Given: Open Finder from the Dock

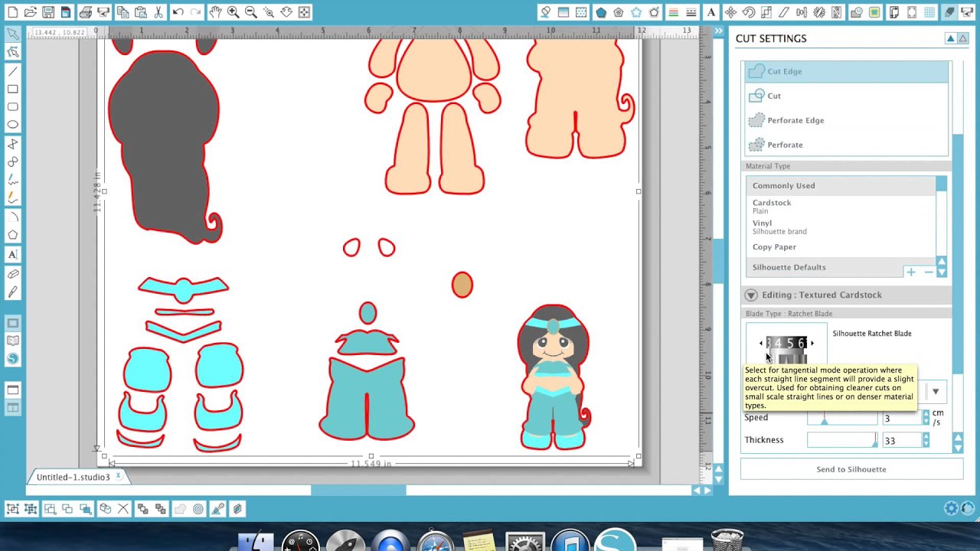Looking at the screenshot, I should [x=256, y=540].
